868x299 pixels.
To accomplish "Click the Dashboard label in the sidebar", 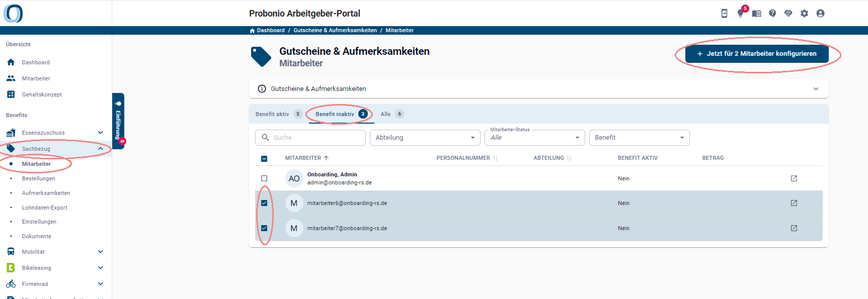I will point(36,62).
